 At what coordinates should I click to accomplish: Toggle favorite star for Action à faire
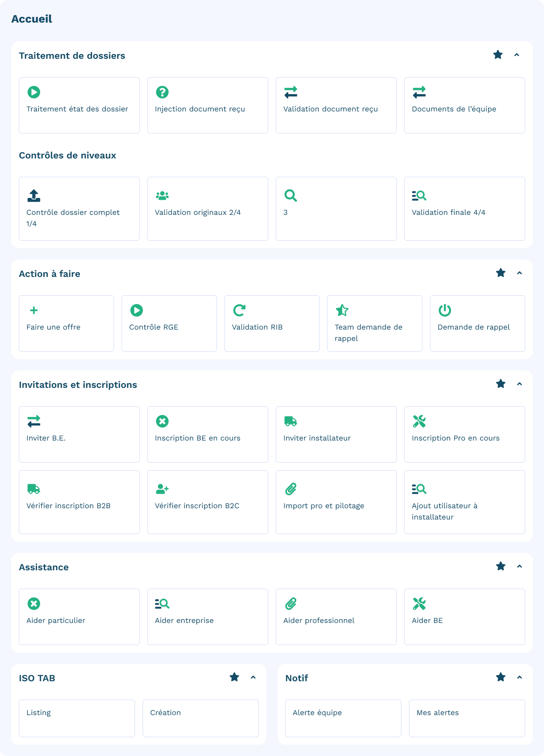pyautogui.click(x=501, y=273)
